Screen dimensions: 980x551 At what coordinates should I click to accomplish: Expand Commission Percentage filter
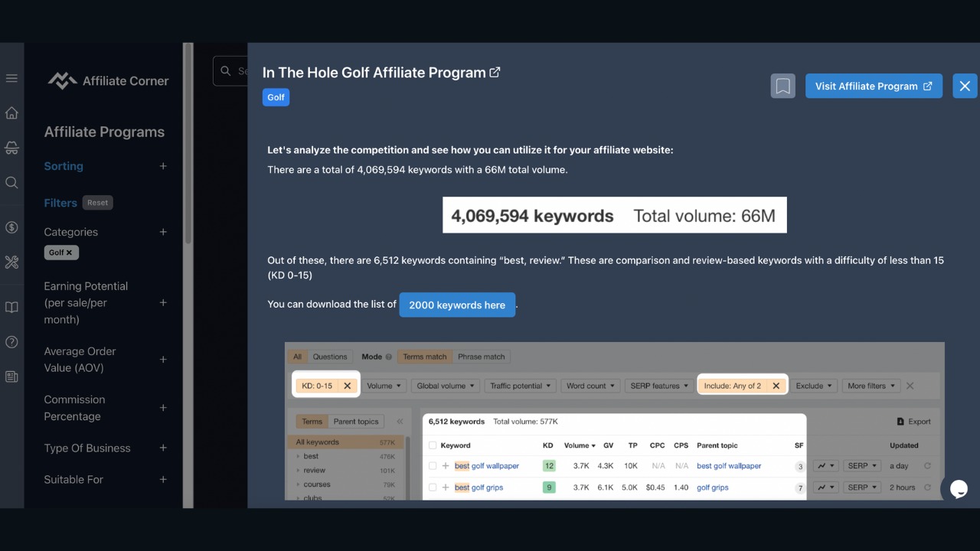[163, 408]
